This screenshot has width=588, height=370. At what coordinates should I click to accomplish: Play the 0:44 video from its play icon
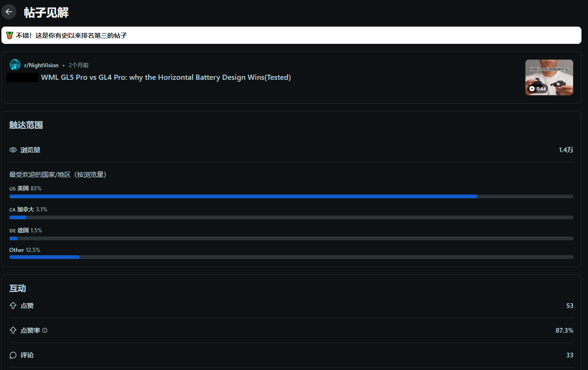[532, 89]
